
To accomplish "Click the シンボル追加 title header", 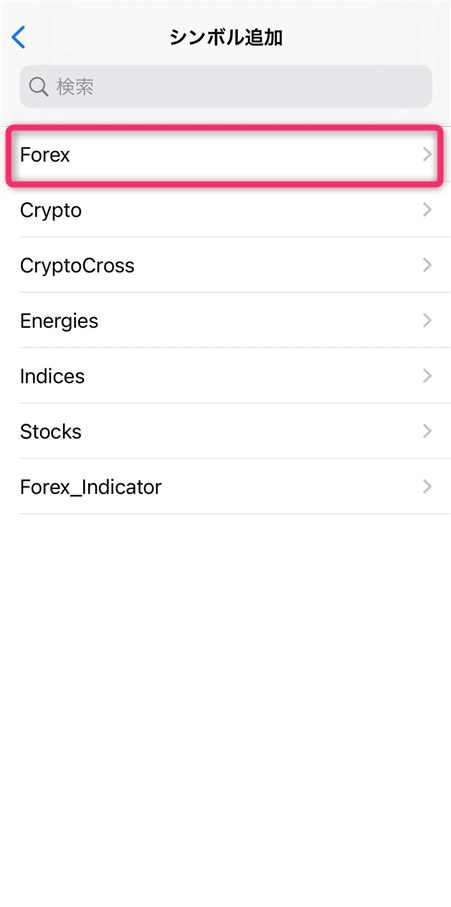I will coord(226,38).
